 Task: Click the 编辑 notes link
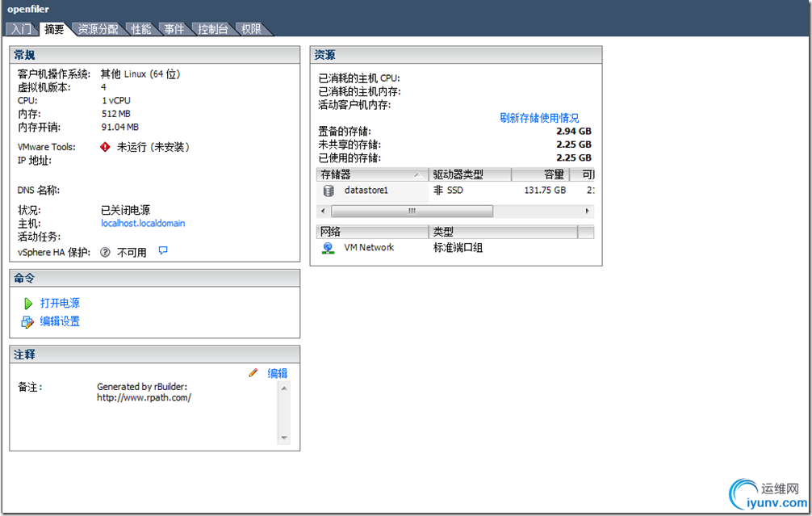[x=278, y=373]
